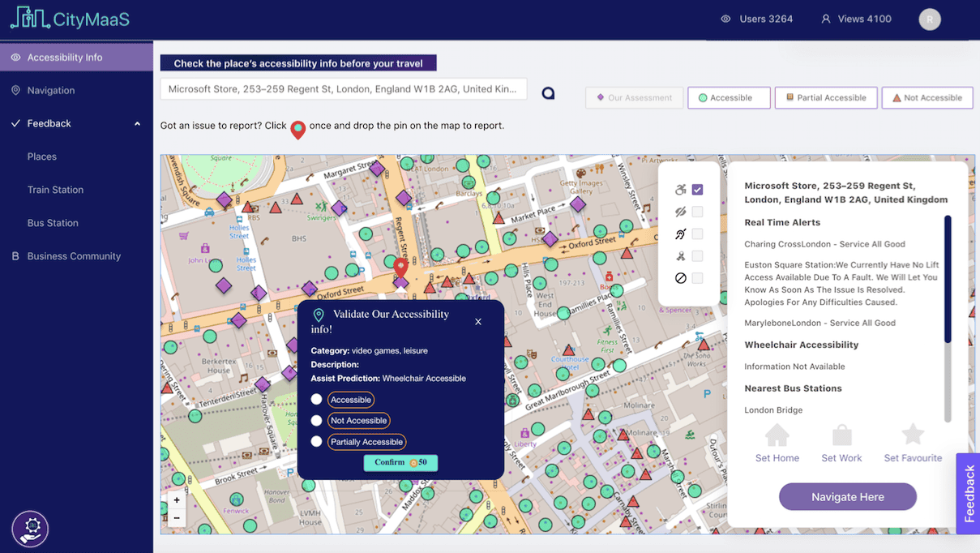Open Accessibility Info in sidebar
Viewport: 980px width, 553px height.
(76, 58)
